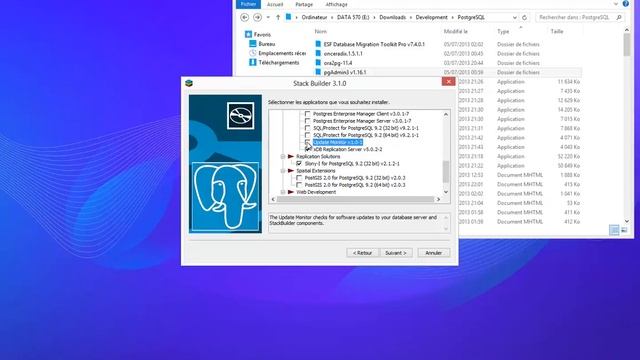Screen dimensions: 640x360
Task: Check PostGIS 2.0 (32 bit) checkbox
Action: pyautogui.click(x=299, y=178)
